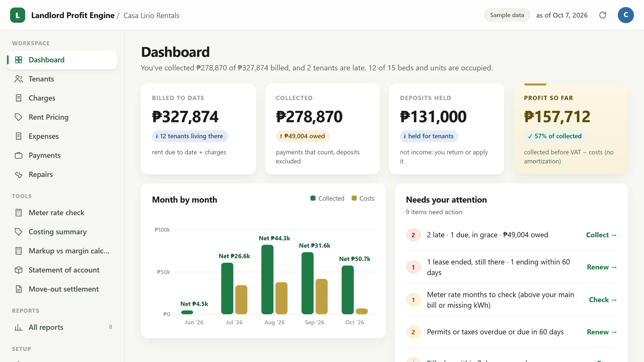The image size is (644, 362).
Task: Click the Aug '26 green Collected bar
Action: (x=267, y=280)
